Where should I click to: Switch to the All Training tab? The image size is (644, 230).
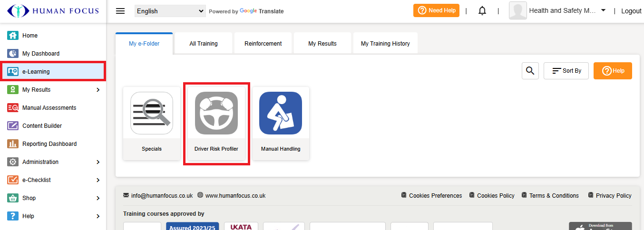204,44
